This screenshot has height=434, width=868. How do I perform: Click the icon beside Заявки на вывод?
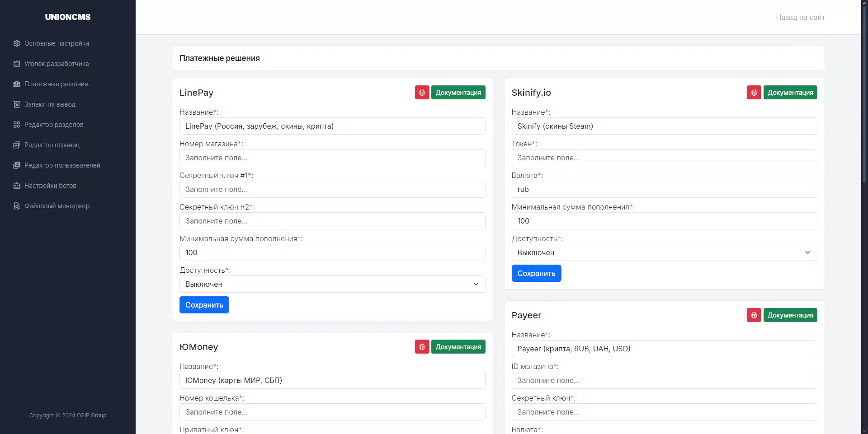pyautogui.click(x=17, y=104)
